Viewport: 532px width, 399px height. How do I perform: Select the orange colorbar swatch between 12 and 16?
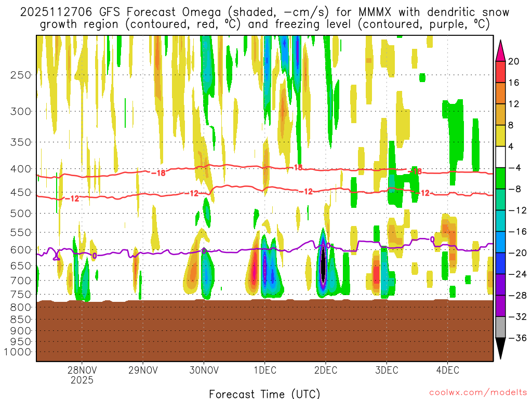(501, 94)
